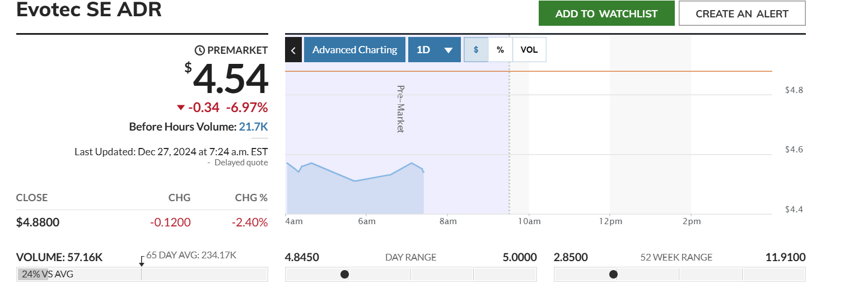The width and height of the screenshot is (868, 297).
Task: Switch chart to percent change view
Action: [x=500, y=50]
